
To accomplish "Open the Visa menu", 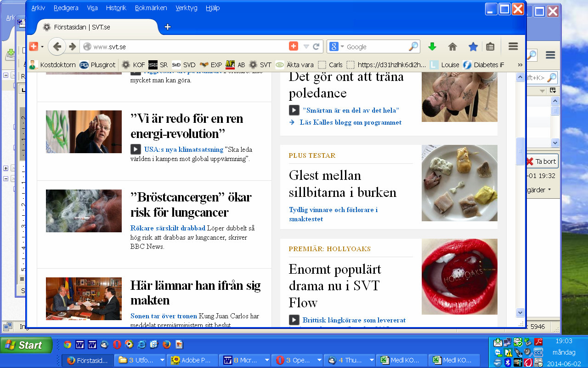I will coord(92,8).
